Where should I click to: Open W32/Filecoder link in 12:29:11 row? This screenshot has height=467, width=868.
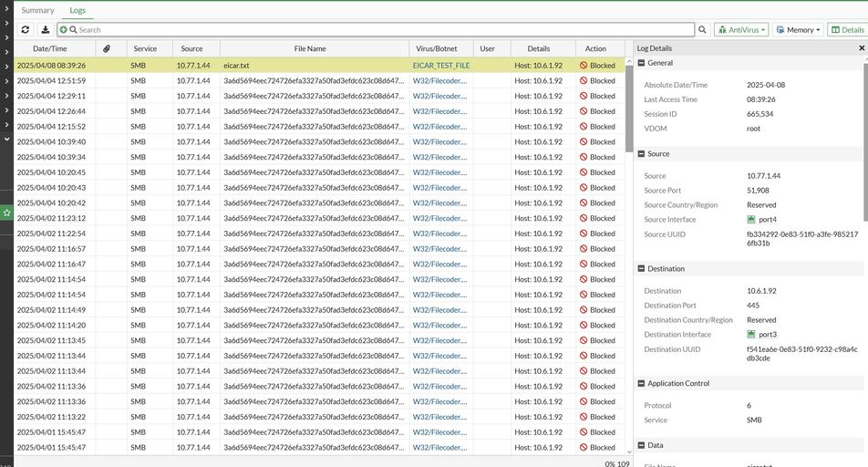439,96
